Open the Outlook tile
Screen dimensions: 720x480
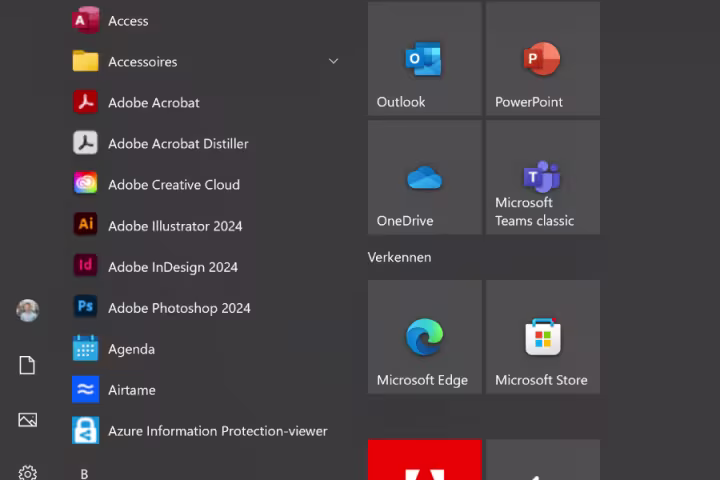[425, 59]
